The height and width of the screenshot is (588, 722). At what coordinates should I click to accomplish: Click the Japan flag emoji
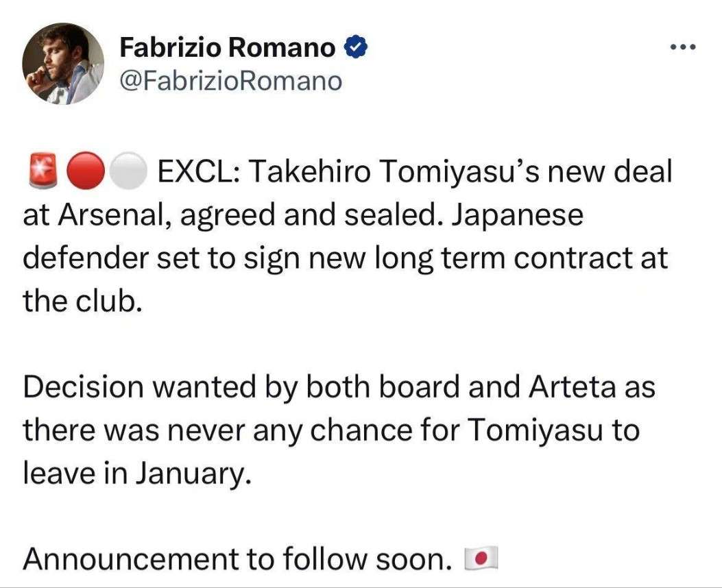[480, 560]
